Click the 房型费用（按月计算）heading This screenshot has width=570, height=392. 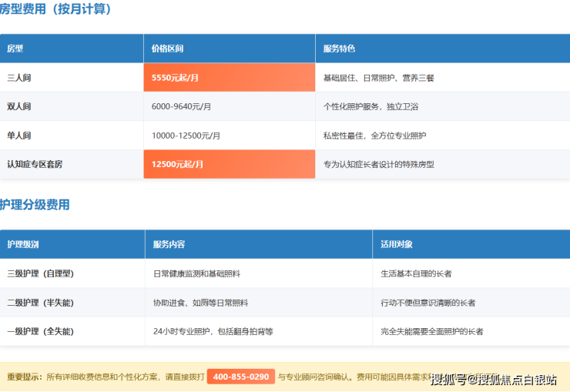[x=55, y=9]
